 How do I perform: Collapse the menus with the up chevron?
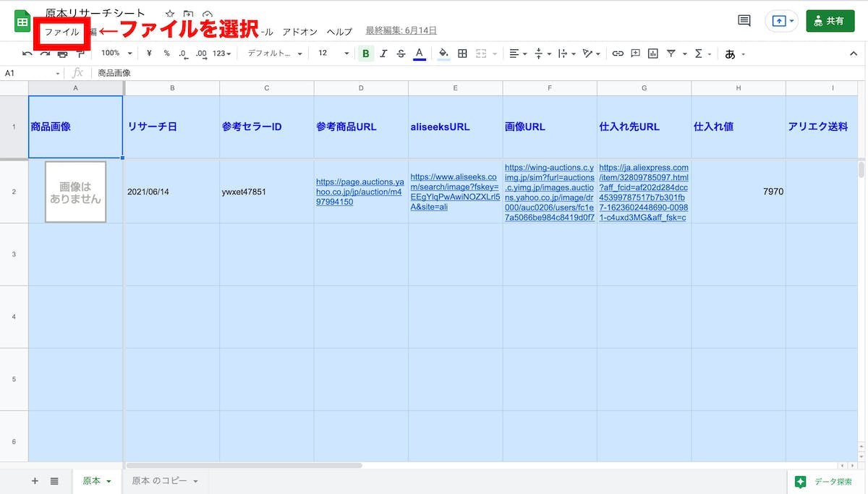coord(853,54)
